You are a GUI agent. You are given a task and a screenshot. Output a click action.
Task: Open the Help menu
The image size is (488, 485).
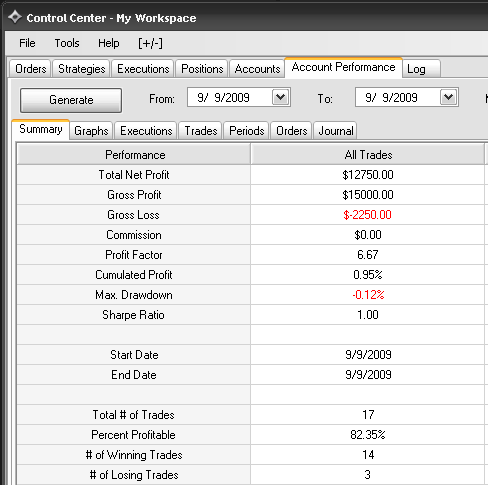click(109, 43)
